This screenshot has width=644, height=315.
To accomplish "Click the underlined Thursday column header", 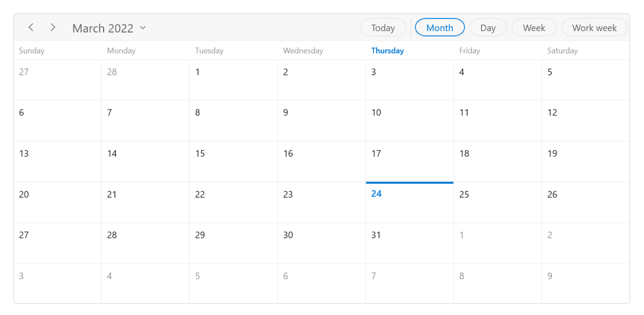I will point(387,51).
